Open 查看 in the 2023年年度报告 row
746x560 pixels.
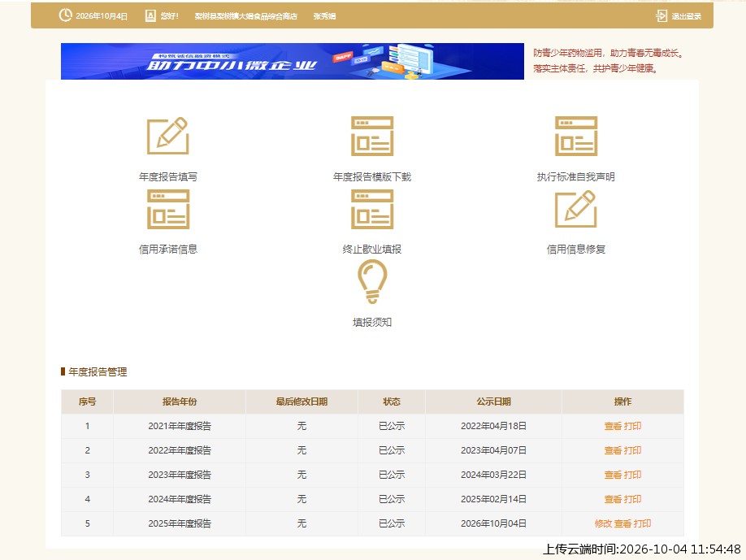(x=613, y=475)
